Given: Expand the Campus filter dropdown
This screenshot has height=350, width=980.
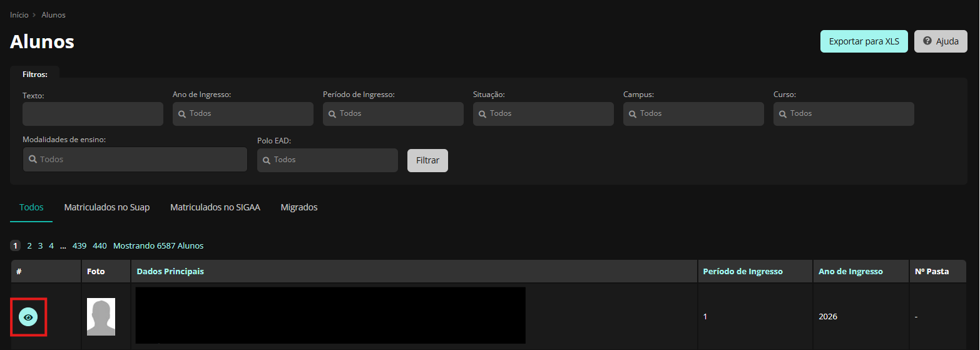Looking at the screenshot, I should pyautogui.click(x=693, y=114).
